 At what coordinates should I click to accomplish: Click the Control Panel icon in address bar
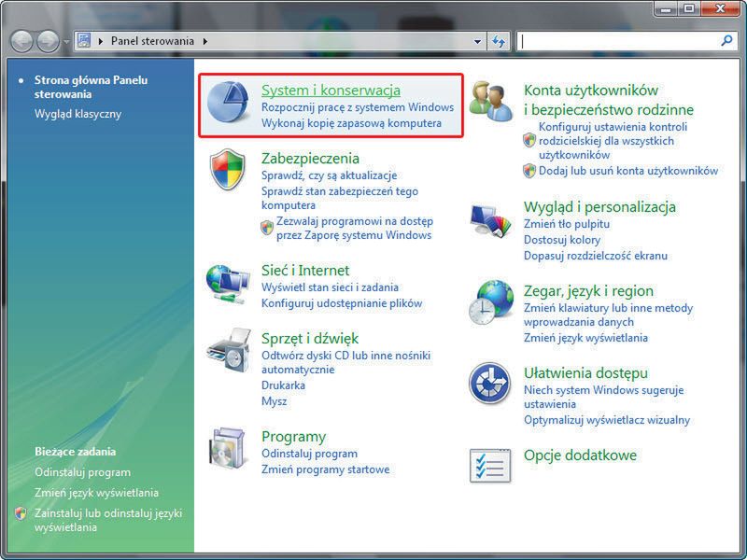pyautogui.click(x=84, y=40)
